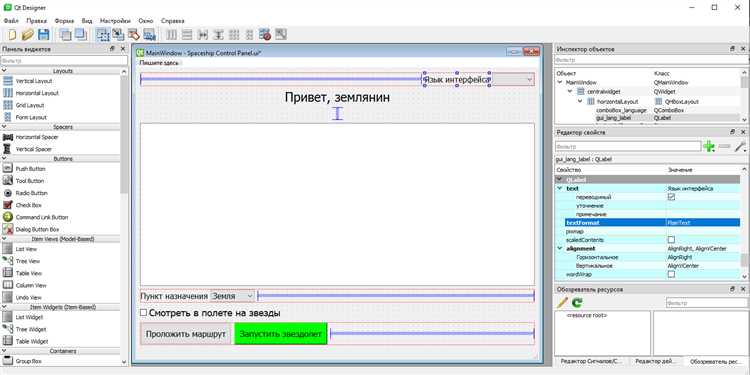Select Tree View widget
750x375 pixels.
pos(22,261)
